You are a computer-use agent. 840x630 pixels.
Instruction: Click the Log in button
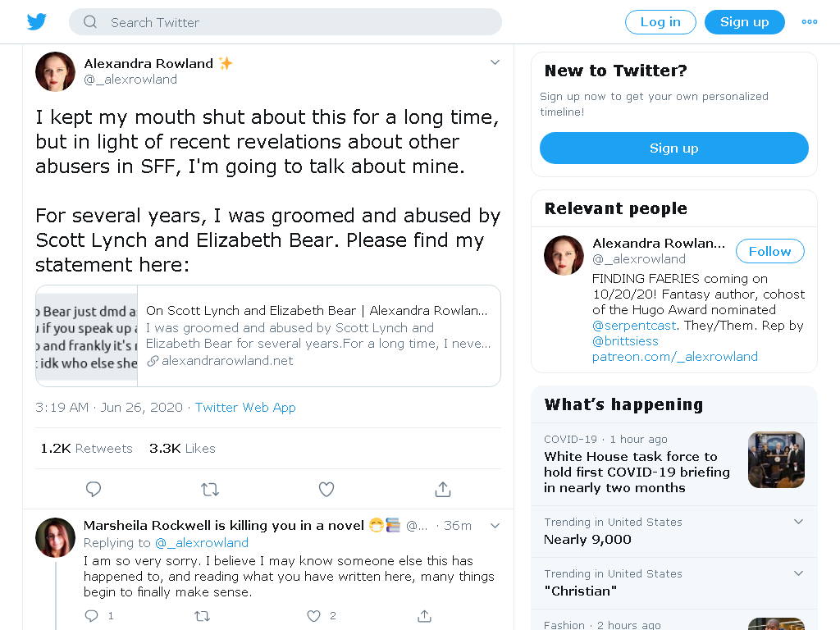(660, 22)
